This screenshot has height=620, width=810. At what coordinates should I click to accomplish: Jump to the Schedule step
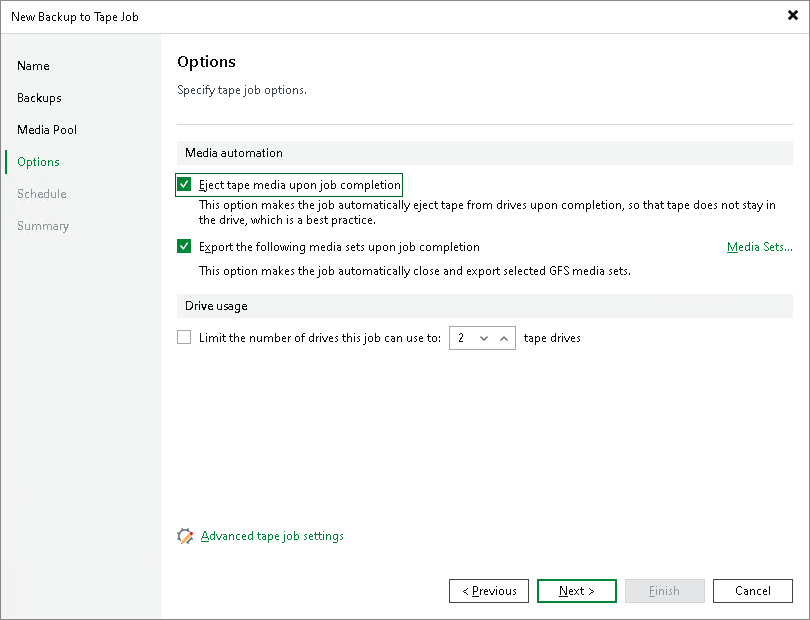tap(41, 194)
